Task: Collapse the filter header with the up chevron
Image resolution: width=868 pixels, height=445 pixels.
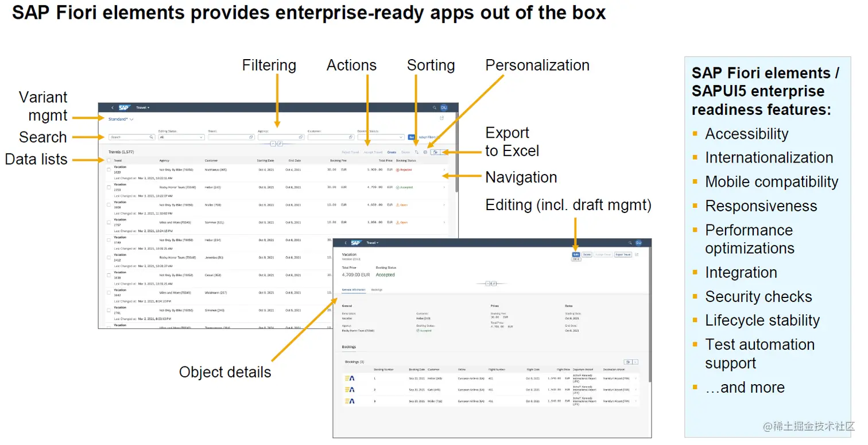Action: click(273, 144)
